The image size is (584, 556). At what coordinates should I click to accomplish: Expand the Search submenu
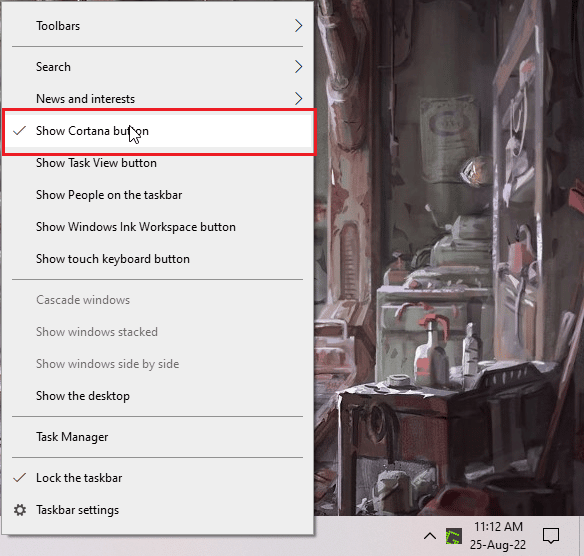point(157,67)
